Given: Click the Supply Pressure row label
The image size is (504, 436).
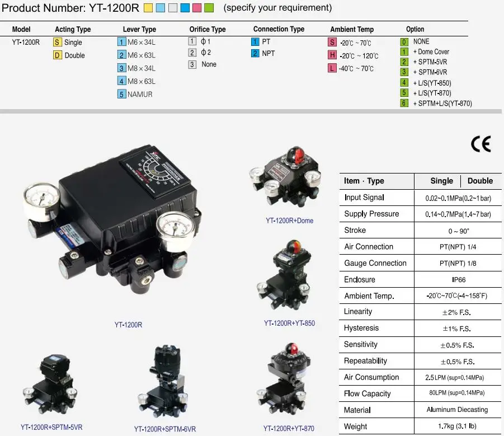Looking at the screenshot, I should tap(371, 214).
